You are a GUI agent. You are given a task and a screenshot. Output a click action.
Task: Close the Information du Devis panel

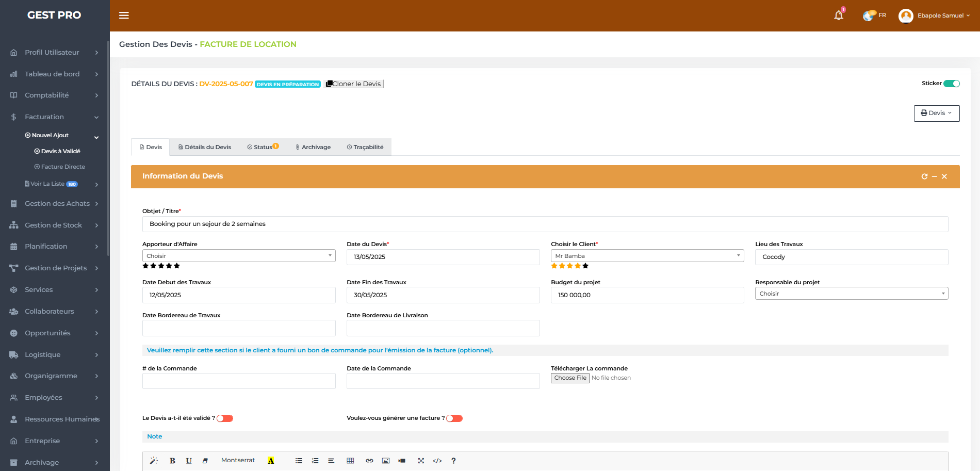(944, 176)
